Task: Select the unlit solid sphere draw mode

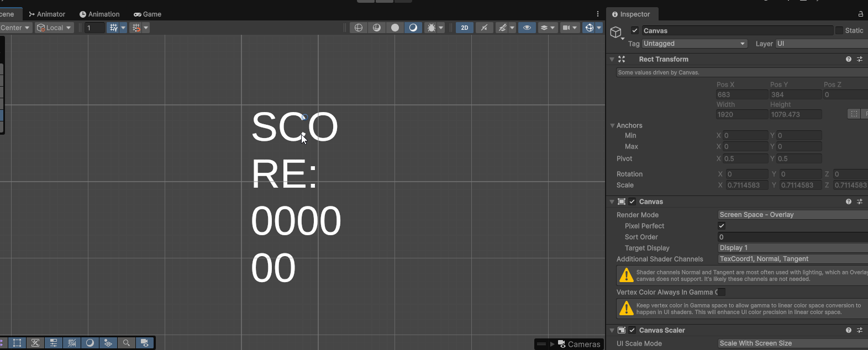Action: [x=395, y=28]
